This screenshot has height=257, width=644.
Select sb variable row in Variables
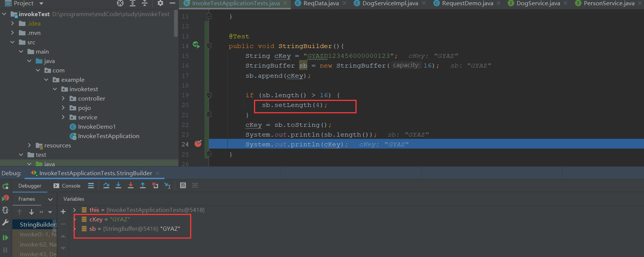[135, 228]
